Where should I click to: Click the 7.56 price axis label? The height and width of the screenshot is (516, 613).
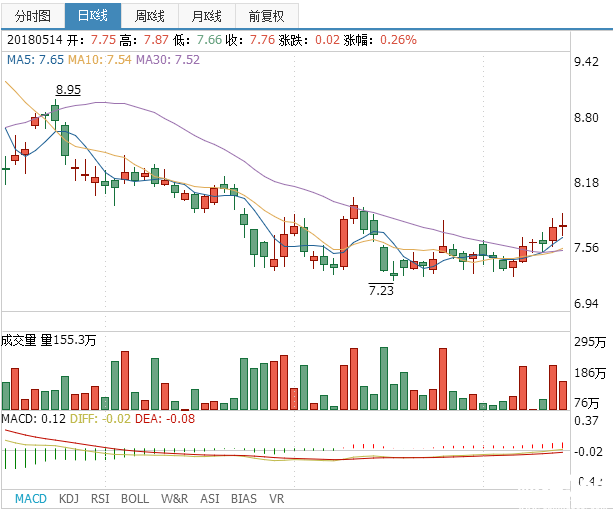click(586, 248)
